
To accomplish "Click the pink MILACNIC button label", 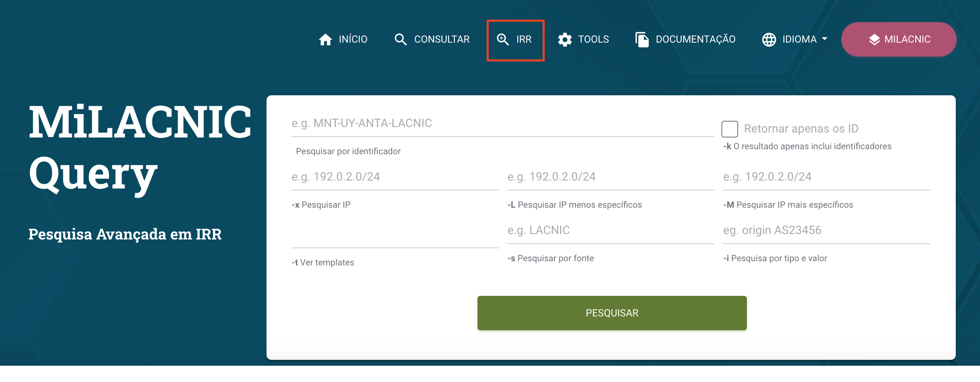I will [907, 39].
